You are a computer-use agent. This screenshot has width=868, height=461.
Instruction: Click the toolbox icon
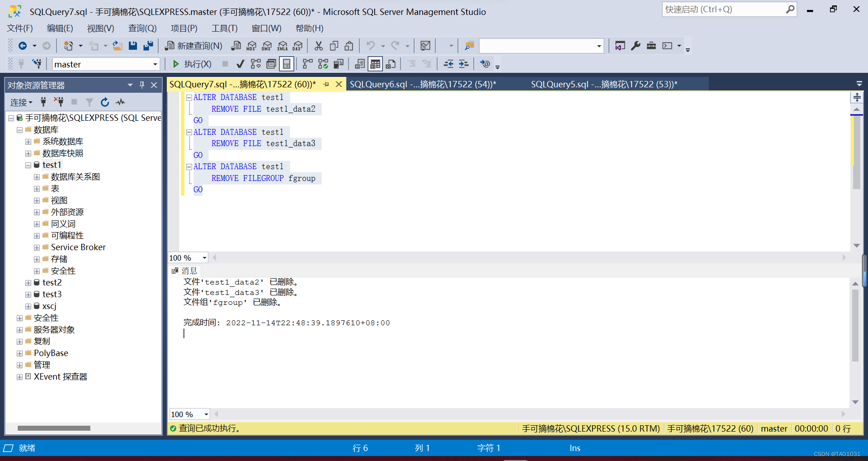(x=651, y=46)
